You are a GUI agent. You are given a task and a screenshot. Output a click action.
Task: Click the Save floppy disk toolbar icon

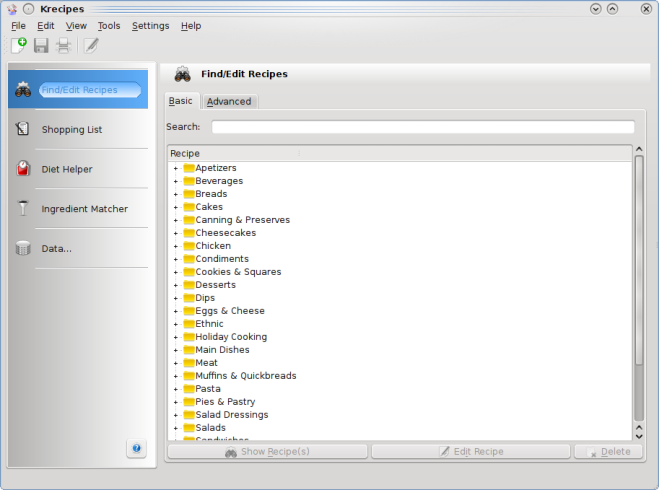[x=41, y=45]
